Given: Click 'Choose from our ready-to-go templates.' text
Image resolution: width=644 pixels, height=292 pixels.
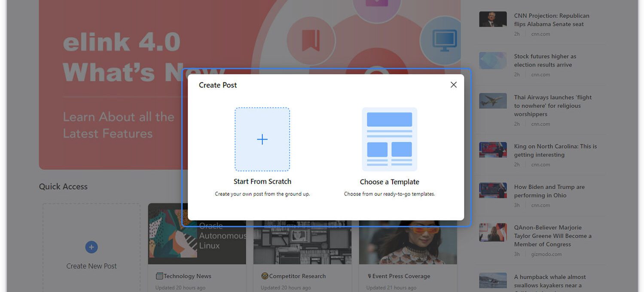Looking at the screenshot, I should [x=390, y=194].
